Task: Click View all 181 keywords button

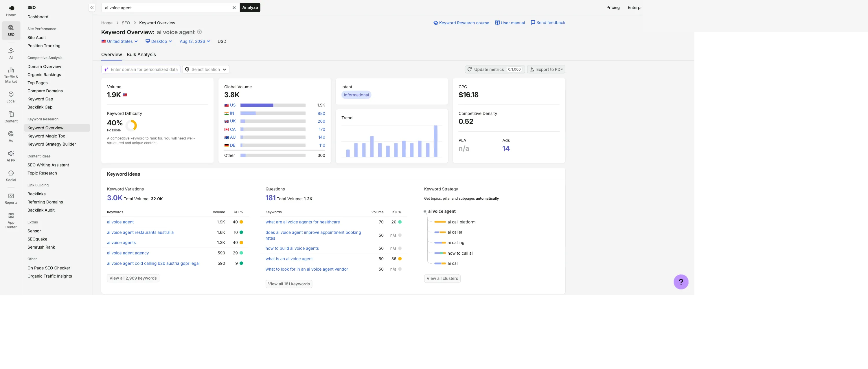Action: 288,284
